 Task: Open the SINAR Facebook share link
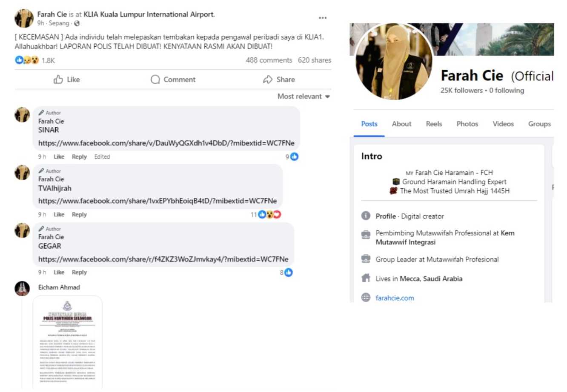(x=166, y=143)
